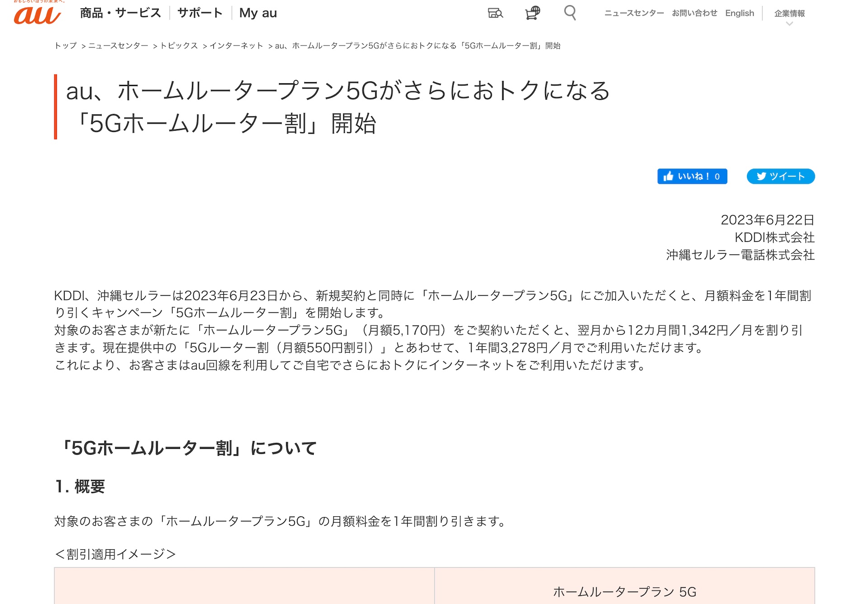The width and height of the screenshot is (868, 604).
Task: Click the ホームルータープラン 5G table header
Action: click(624, 591)
